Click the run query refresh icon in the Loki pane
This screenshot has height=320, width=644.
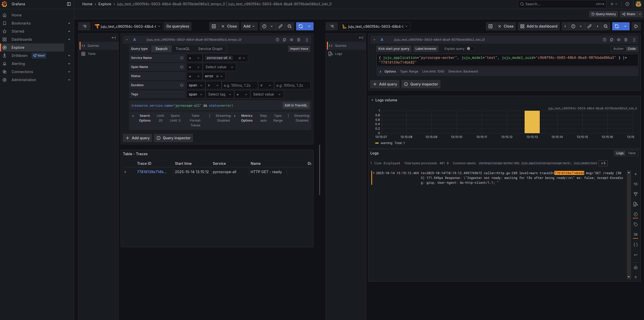pyautogui.click(x=616, y=26)
